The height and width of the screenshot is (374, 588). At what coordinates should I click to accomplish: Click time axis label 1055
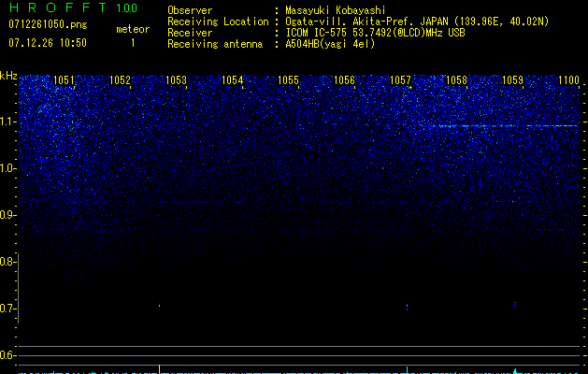[288, 80]
